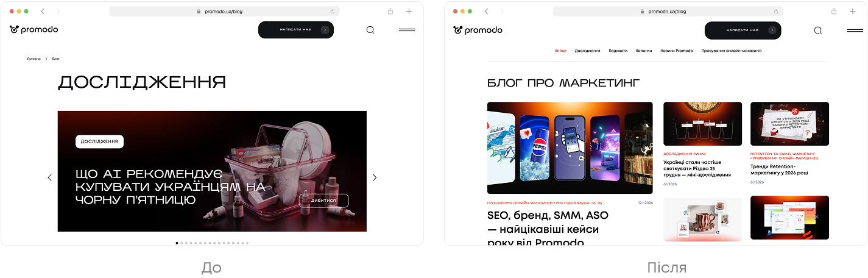Image resolution: width=868 pixels, height=278 pixels.
Task: Click the share icon in the left browser toolbar
Action: [390, 12]
